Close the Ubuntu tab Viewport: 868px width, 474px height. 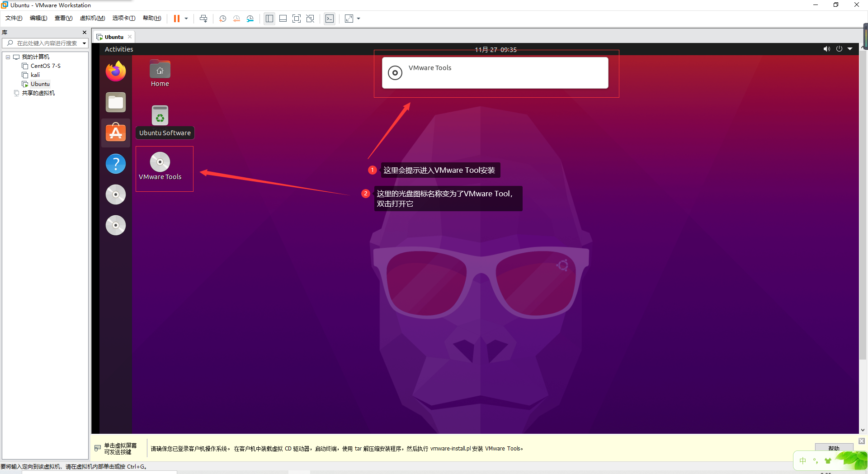click(x=130, y=37)
